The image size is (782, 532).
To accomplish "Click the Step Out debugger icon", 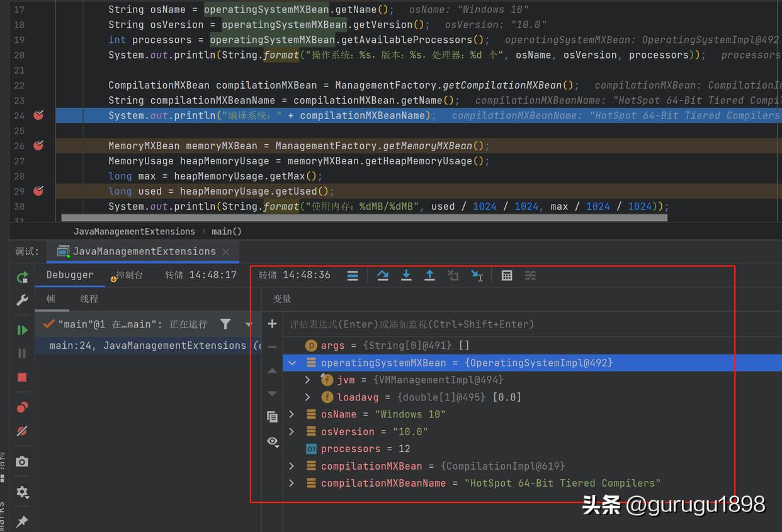I will (429, 274).
